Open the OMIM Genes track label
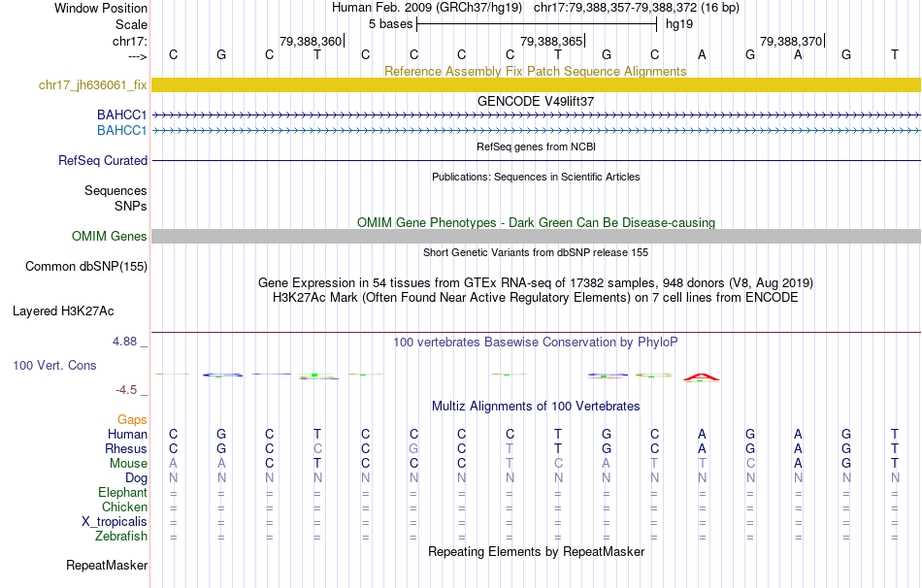Image resolution: width=922 pixels, height=588 pixels. pos(110,237)
